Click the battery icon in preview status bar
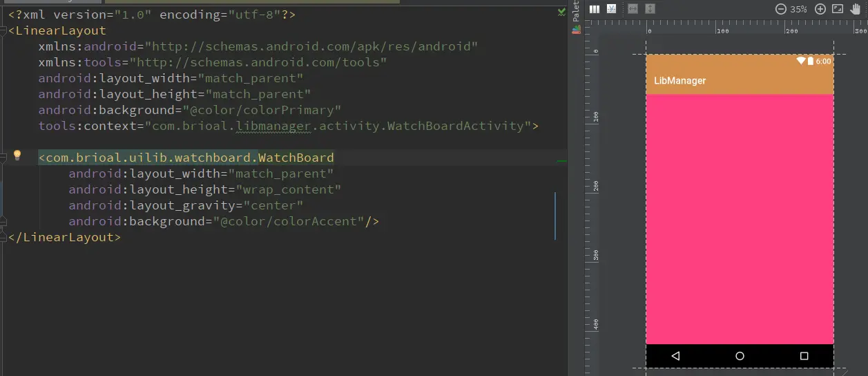 click(811, 61)
